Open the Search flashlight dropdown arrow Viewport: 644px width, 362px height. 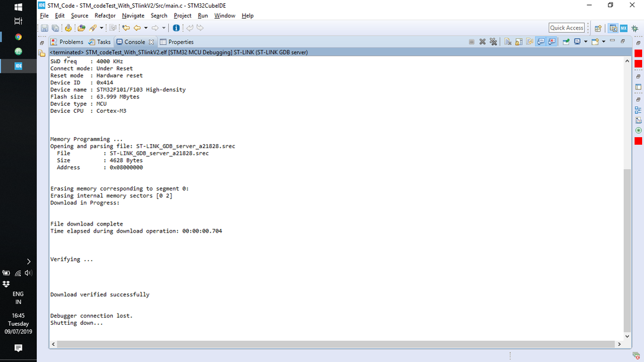coord(101,28)
